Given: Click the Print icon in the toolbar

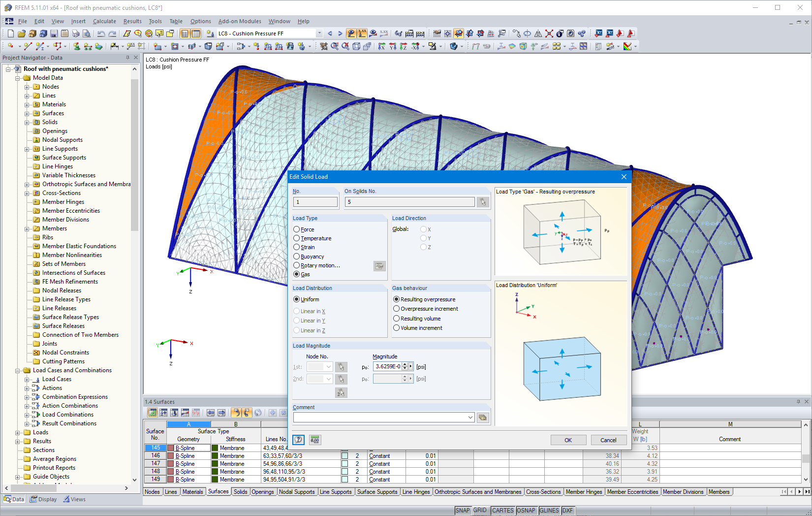Looking at the screenshot, I should (75, 33).
